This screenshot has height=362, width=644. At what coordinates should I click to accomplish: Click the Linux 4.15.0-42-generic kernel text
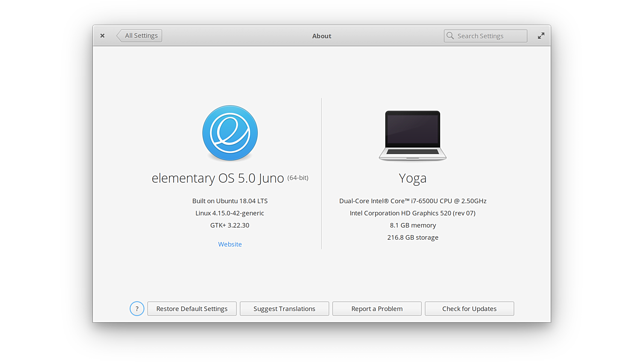(230, 213)
